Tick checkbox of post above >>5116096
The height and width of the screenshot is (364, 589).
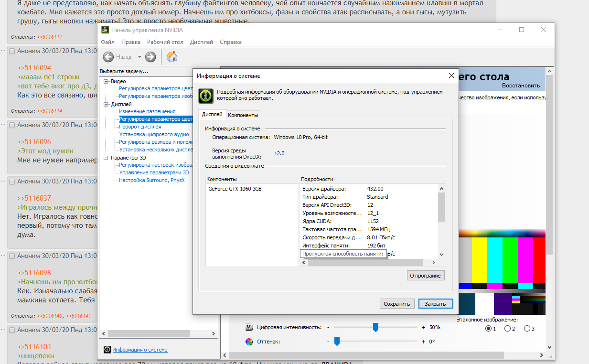[12, 125]
